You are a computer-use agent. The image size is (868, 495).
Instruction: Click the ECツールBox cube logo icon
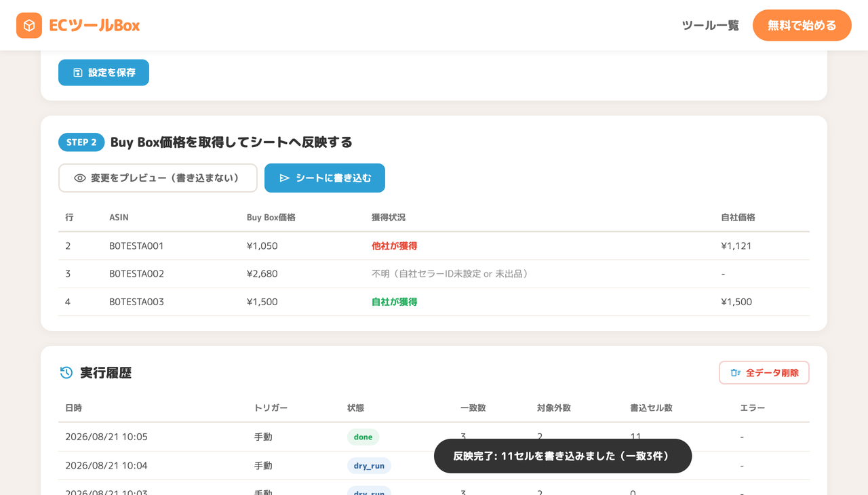(x=29, y=26)
